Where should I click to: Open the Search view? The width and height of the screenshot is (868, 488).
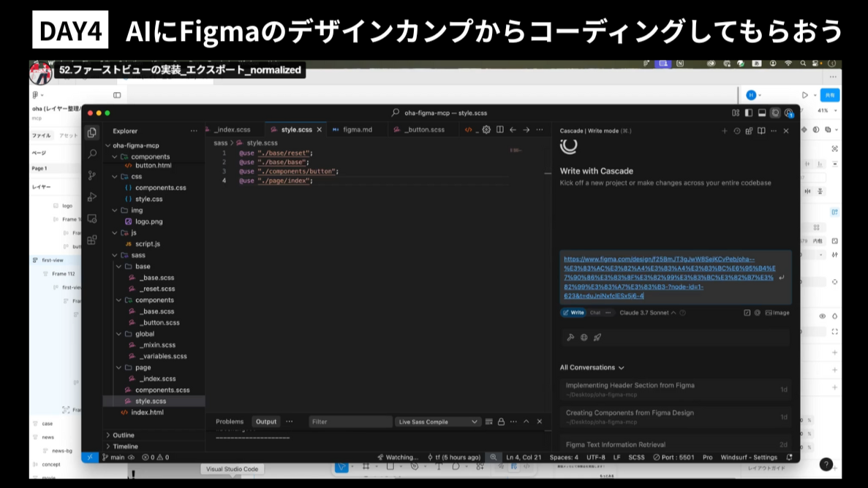(92, 154)
